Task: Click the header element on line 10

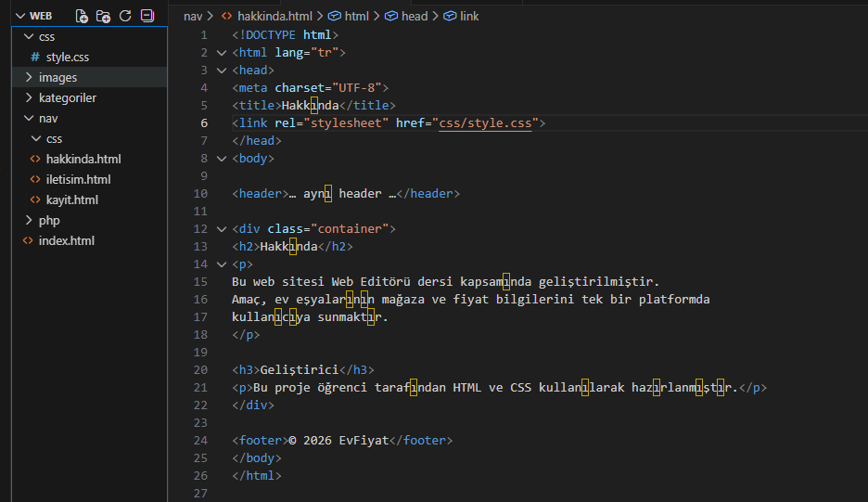Action: point(346,193)
